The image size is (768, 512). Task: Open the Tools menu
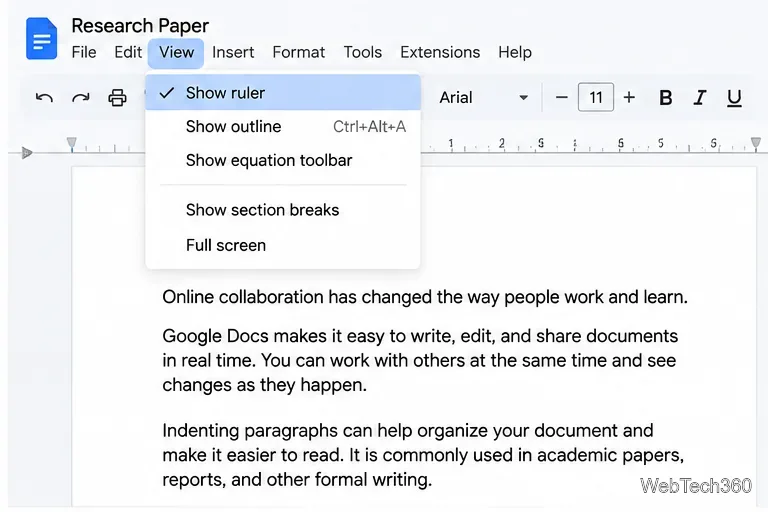click(x=362, y=52)
